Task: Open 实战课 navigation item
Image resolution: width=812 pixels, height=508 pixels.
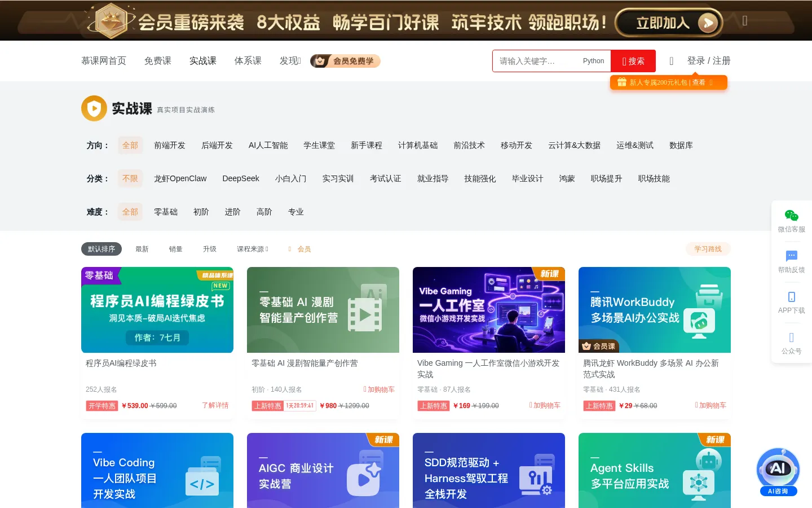Action: [x=203, y=61]
